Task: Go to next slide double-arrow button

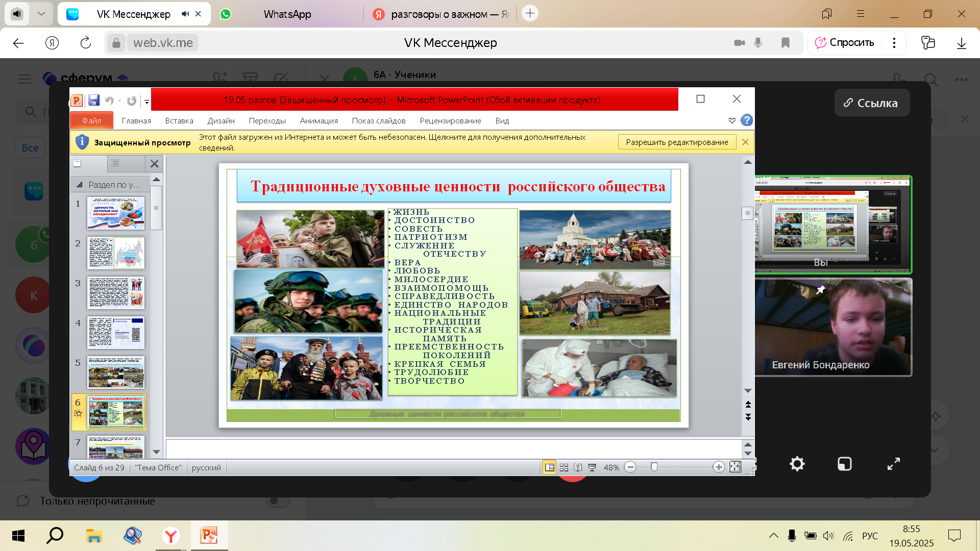Action: pyautogui.click(x=748, y=417)
